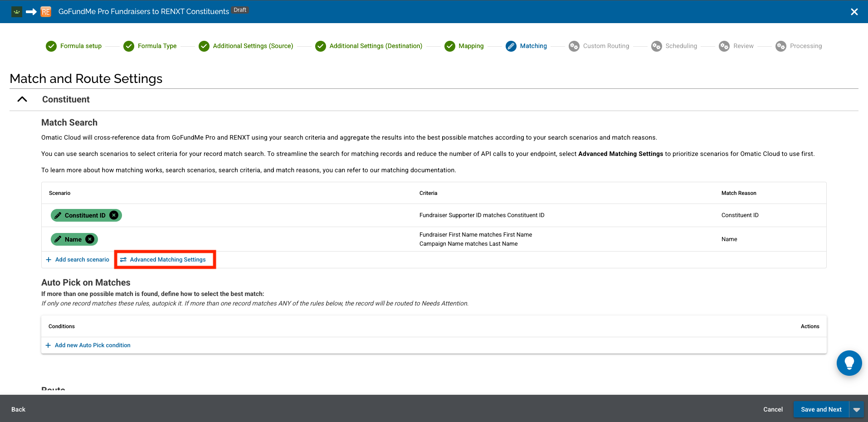Viewport: 868px width, 422px height.
Task: Click the Formula setup green checkmark icon
Action: click(51, 46)
